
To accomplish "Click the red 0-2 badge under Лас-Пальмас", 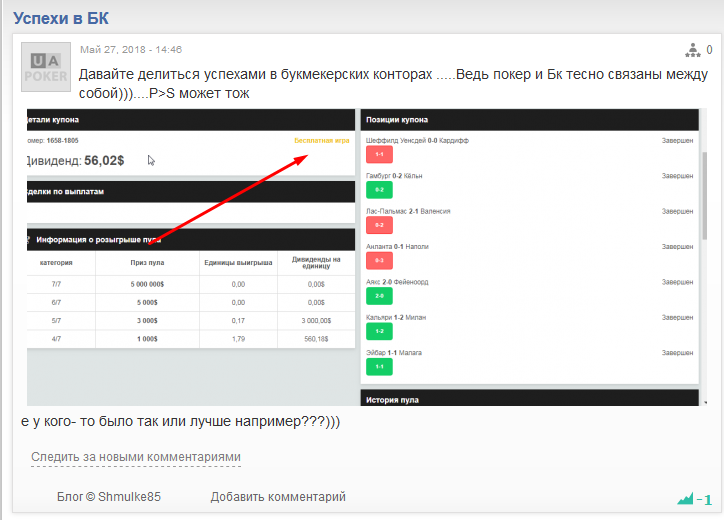I will [x=379, y=225].
